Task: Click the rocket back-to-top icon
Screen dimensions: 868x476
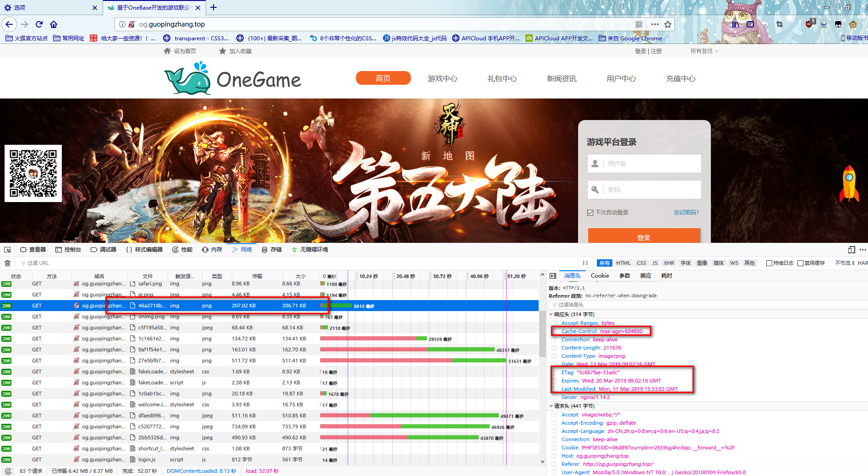Action: pos(849,184)
